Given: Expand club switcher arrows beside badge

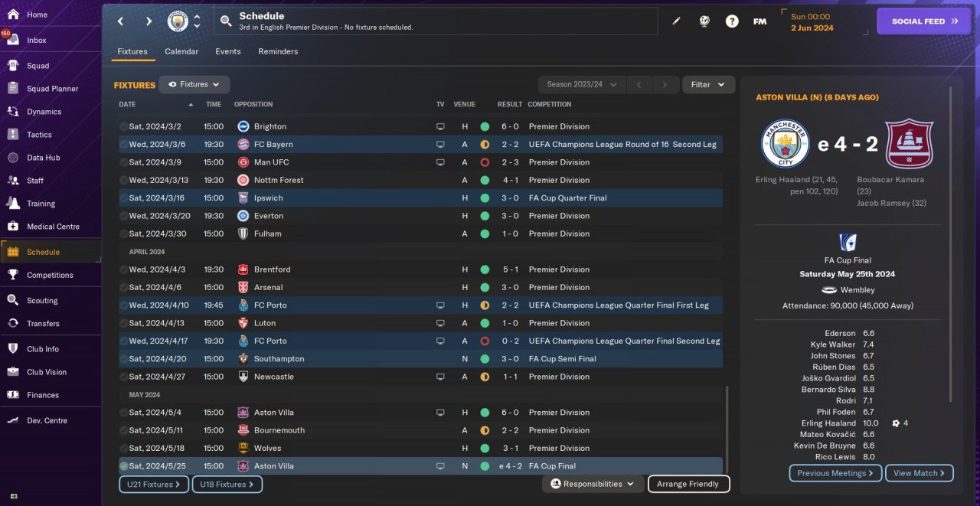Looking at the screenshot, I should 197,21.
